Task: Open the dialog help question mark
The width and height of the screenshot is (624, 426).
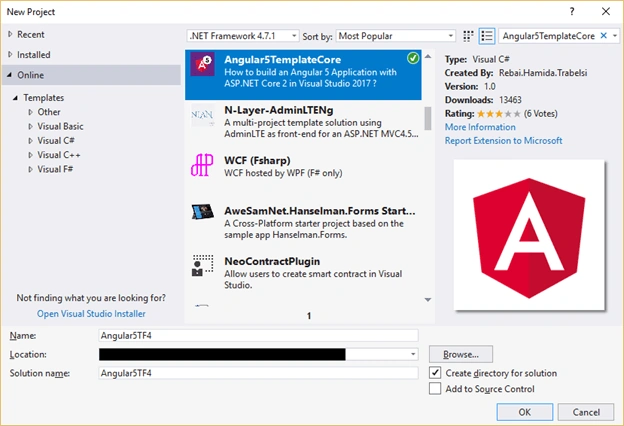Action: coord(572,12)
